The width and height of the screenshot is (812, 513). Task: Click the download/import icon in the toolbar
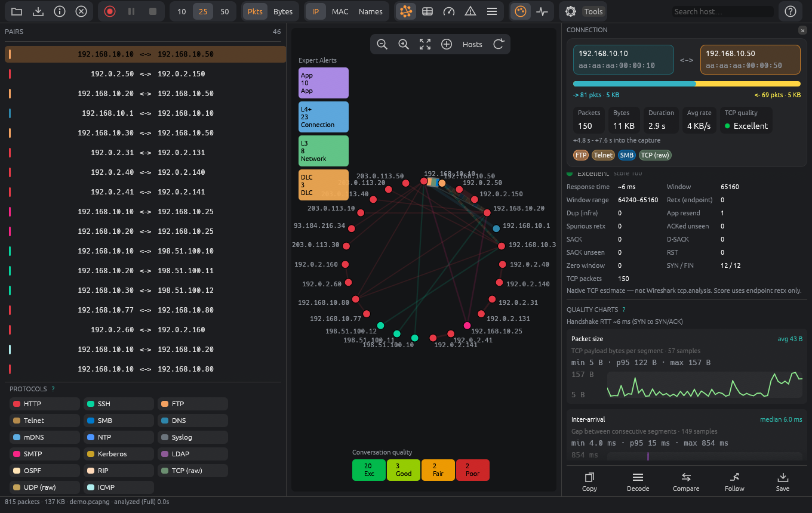tap(38, 11)
